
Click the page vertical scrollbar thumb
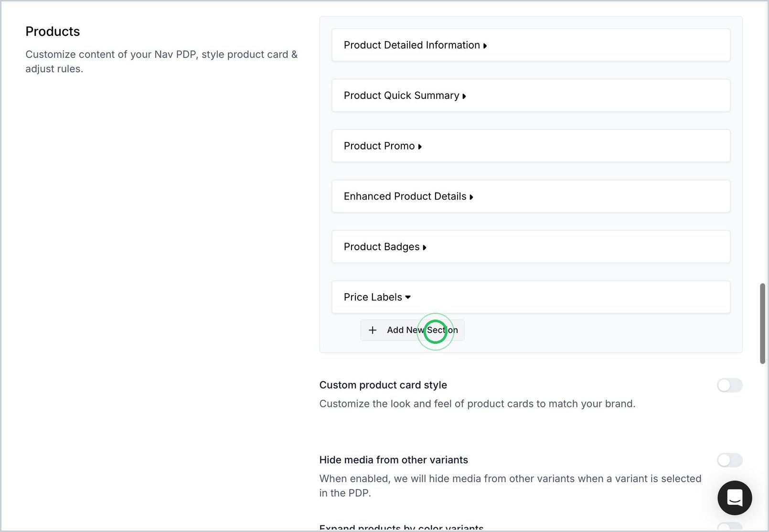[762, 323]
